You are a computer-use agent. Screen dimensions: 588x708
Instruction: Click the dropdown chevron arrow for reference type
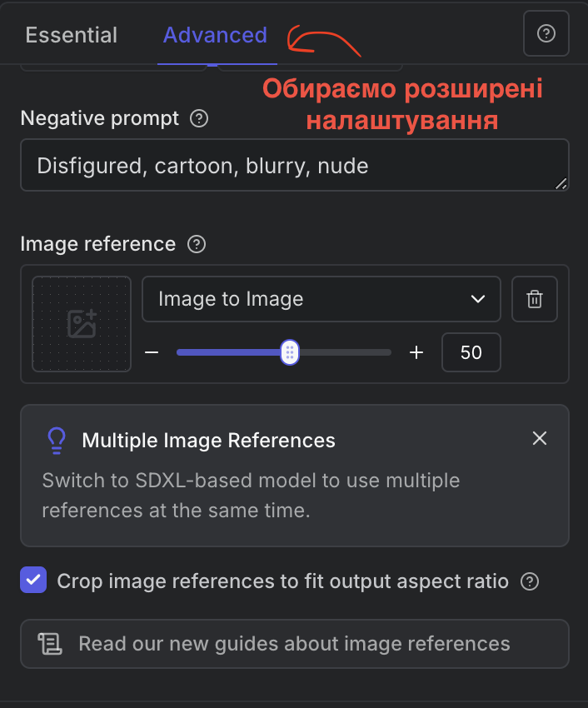(478, 299)
